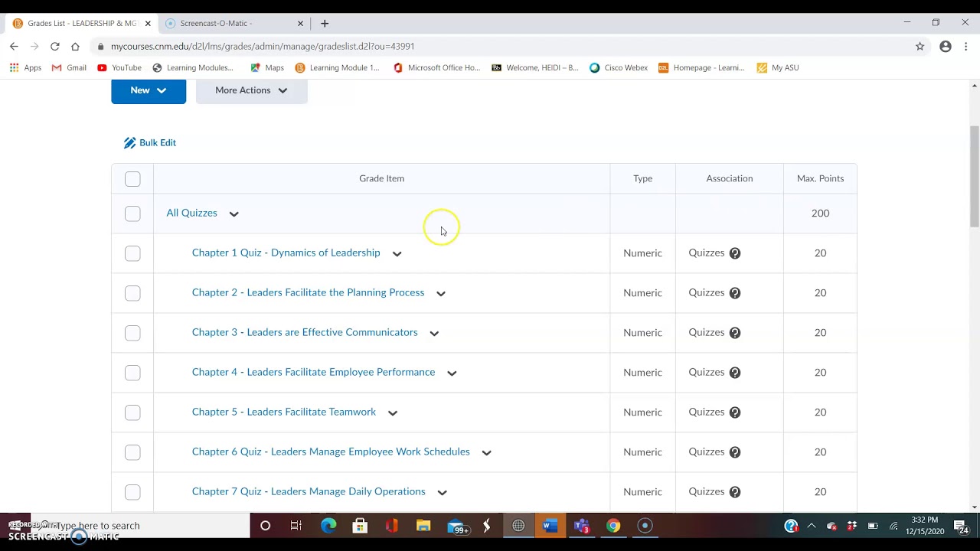The image size is (980, 551).
Task: Go to the browser home page icon
Action: [75, 46]
